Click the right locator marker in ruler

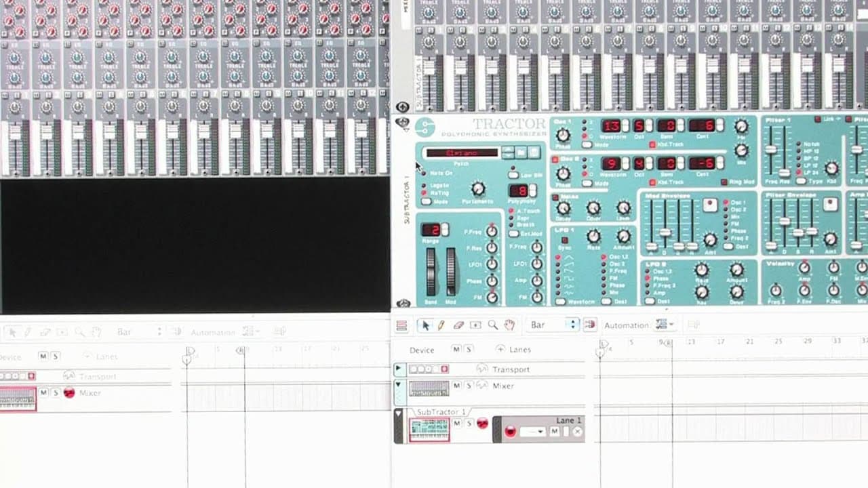pyautogui.click(x=667, y=344)
